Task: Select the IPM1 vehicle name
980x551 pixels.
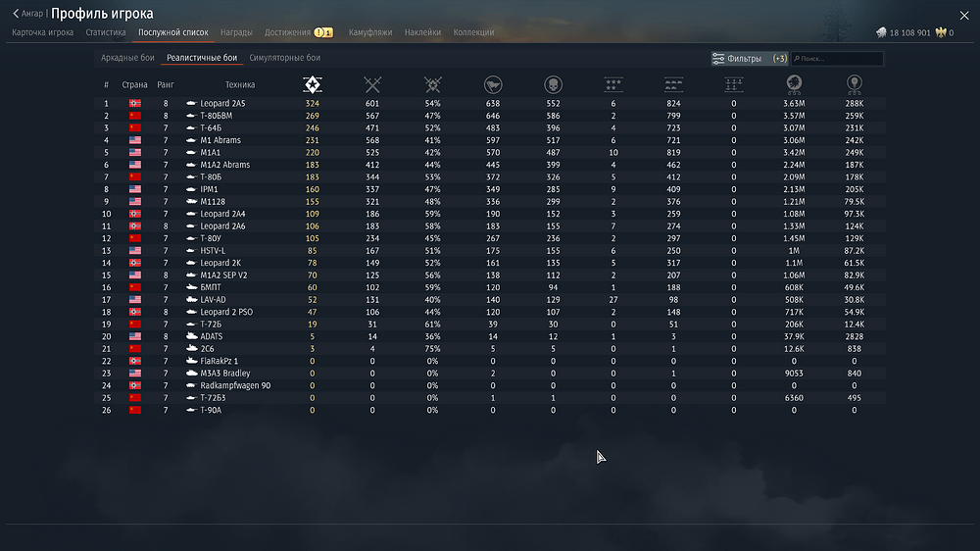Action: pyautogui.click(x=209, y=189)
